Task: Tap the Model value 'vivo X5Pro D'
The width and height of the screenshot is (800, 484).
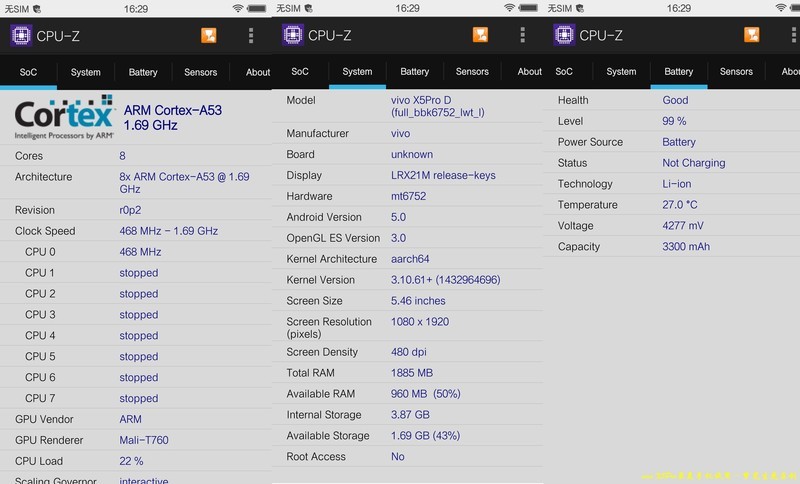Action: (x=421, y=100)
